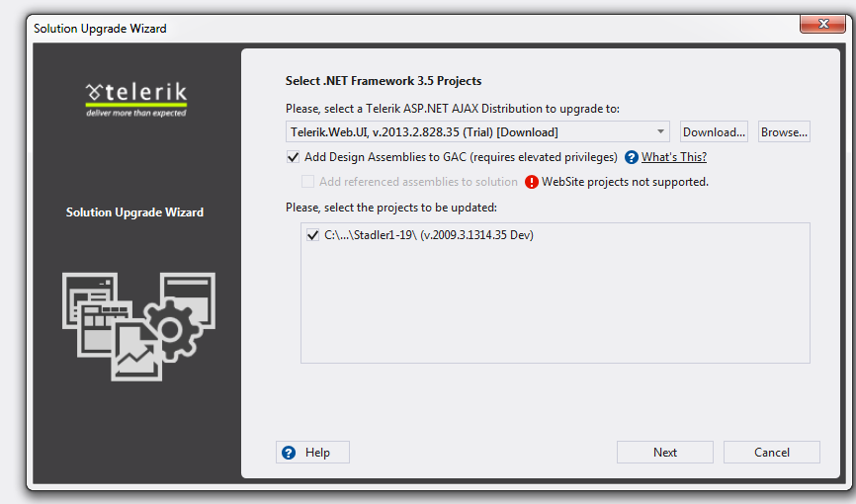Close the Solution Upgrade Wizard window
Image resolution: width=856 pixels, height=504 pixels.
click(823, 24)
